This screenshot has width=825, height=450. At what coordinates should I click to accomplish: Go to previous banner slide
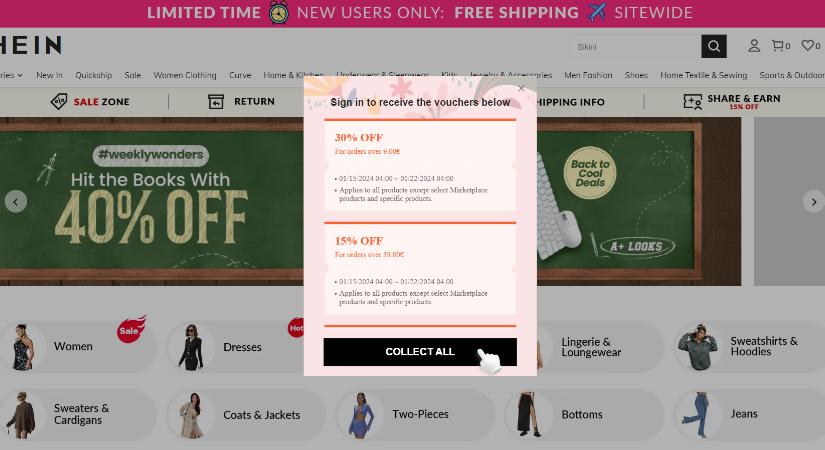16,202
